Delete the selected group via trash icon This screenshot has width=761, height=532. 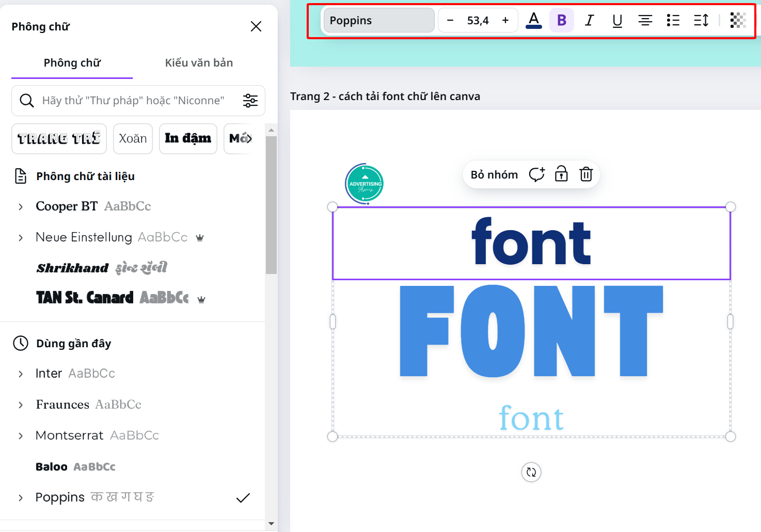click(x=586, y=174)
